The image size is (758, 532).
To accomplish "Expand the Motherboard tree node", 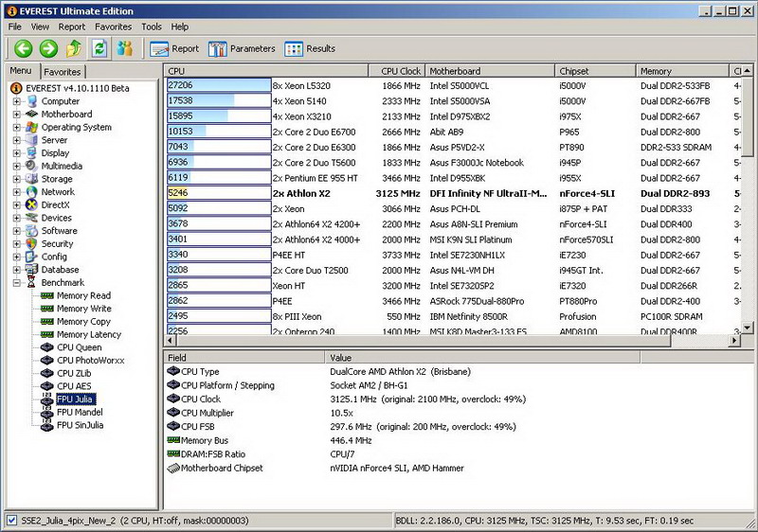I will (16, 115).
